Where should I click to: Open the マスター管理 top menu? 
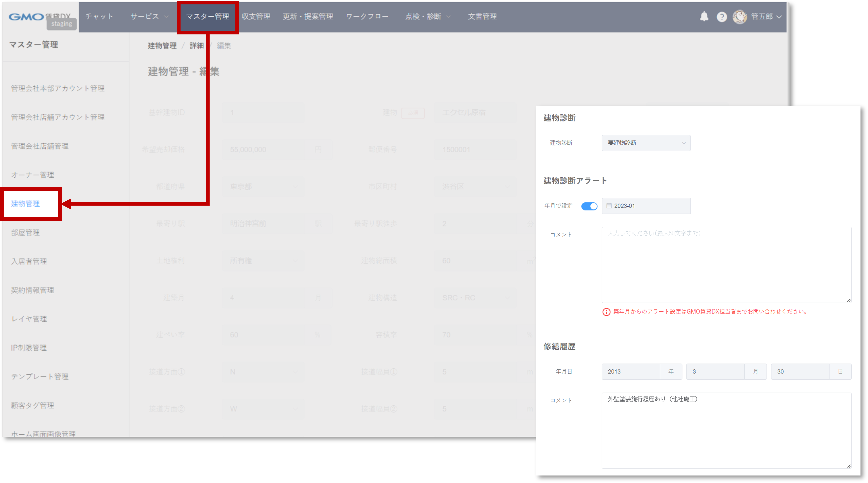pos(207,17)
